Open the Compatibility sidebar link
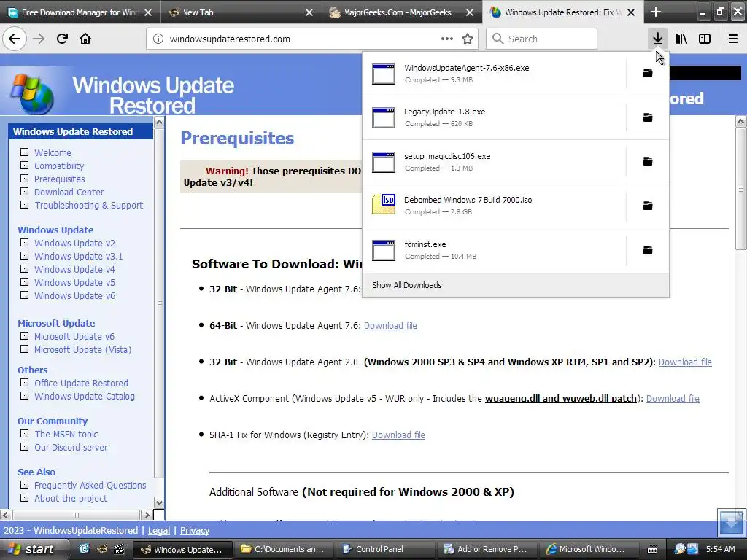The width and height of the screenshot is (747, 560). pyautogui.click(x=59, y=166)
